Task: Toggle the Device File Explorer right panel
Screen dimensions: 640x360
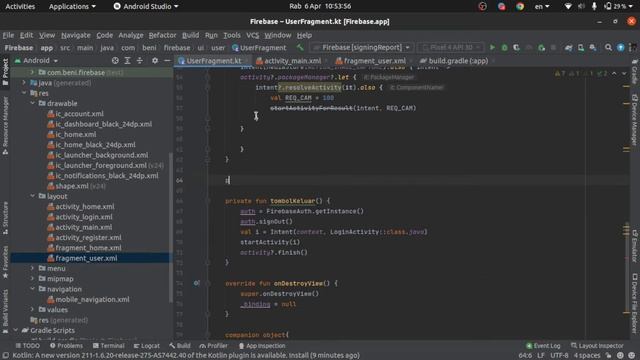Action: pos(635,303)
